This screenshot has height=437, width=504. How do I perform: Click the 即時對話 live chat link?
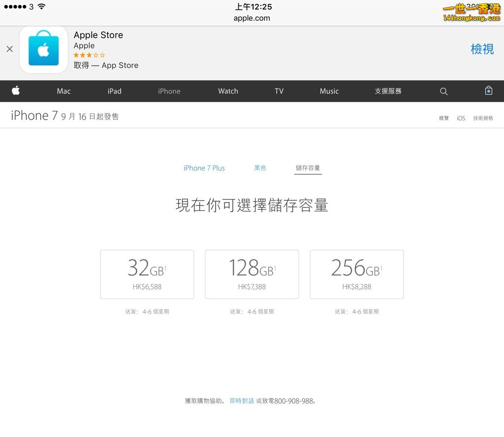click(x=242, y=401)
